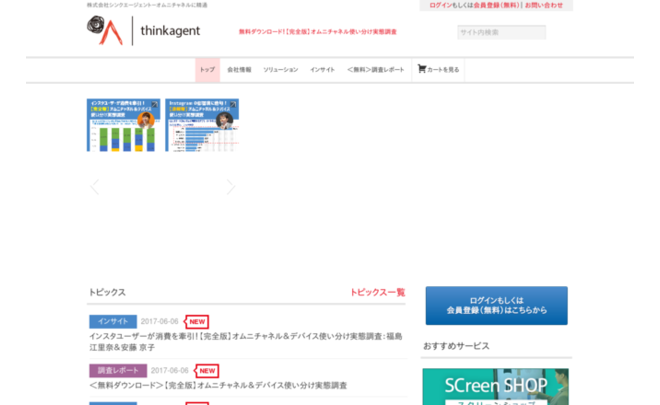Image resolution: width=660 pixels, height=405 pixels.
Task: Open the 会社情報 menu item
Action: (240, 70)
